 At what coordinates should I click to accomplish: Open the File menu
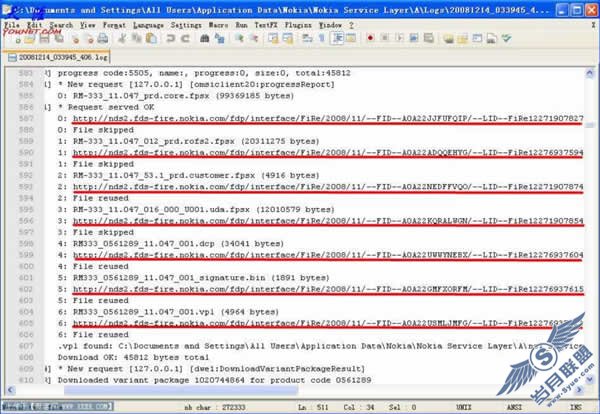[x=12, y=25]
